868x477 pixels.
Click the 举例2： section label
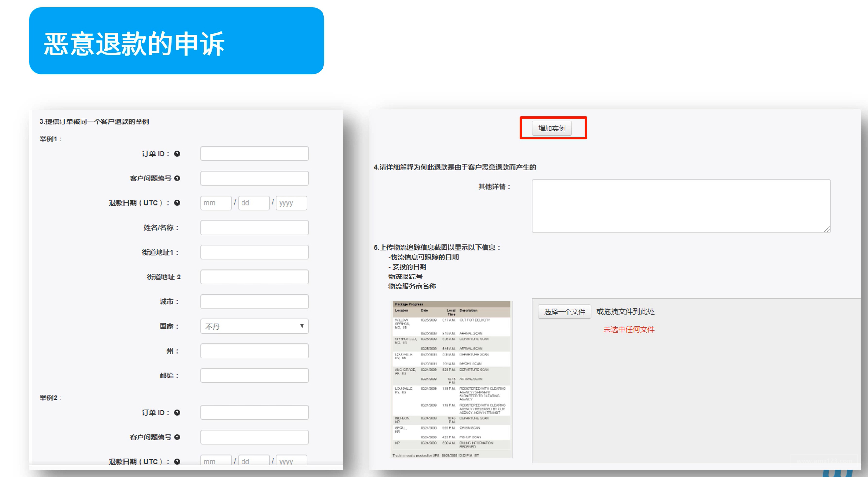pyautogui.click(x=51, y=398)
